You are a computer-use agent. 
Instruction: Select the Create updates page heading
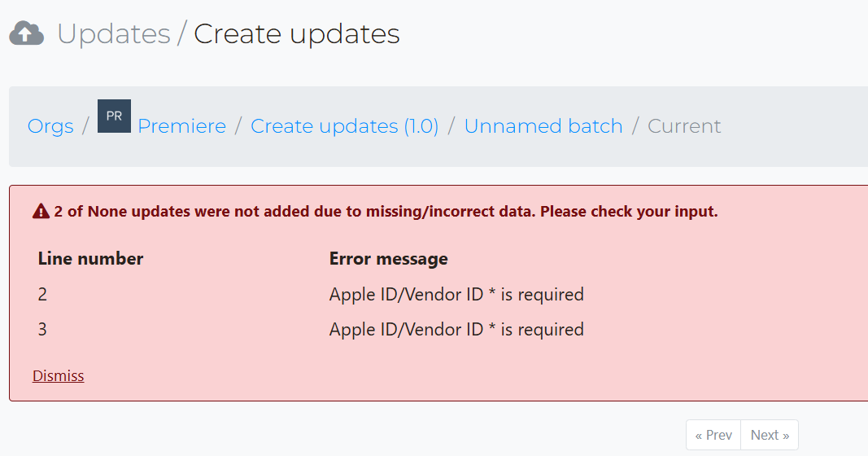[x=297, y=34]
